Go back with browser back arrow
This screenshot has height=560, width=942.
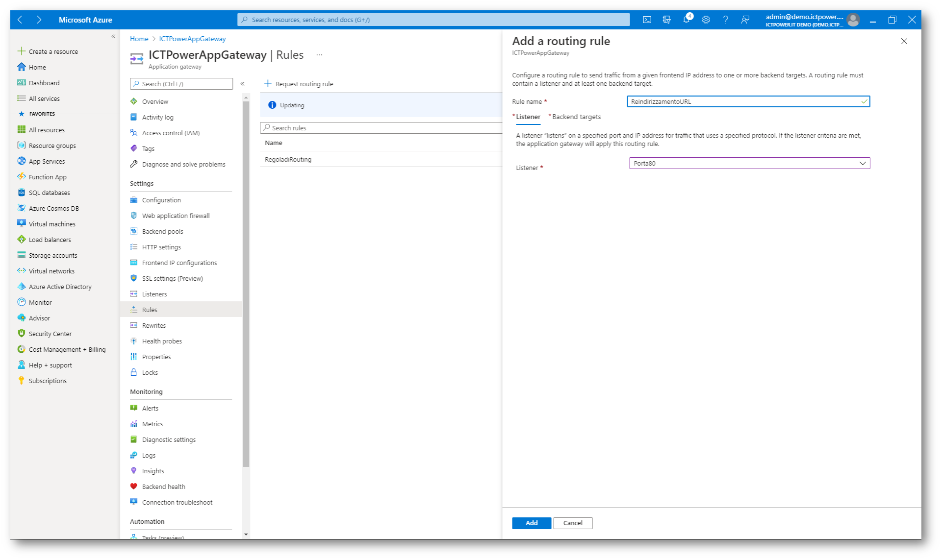(20, 20)
